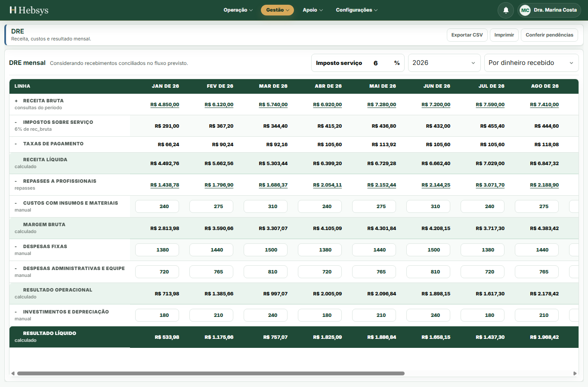Open the Operação menu
Viewport: 588px width, 387px height.
(x=238, y=10)
